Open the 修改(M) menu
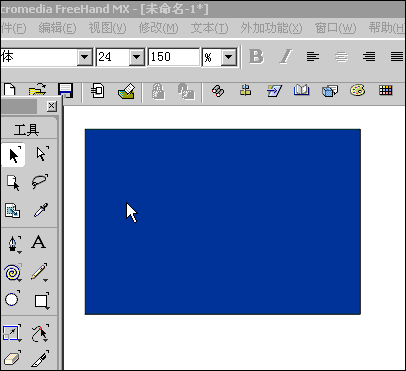Screen dimensions: 406x371 coord(158,28)
